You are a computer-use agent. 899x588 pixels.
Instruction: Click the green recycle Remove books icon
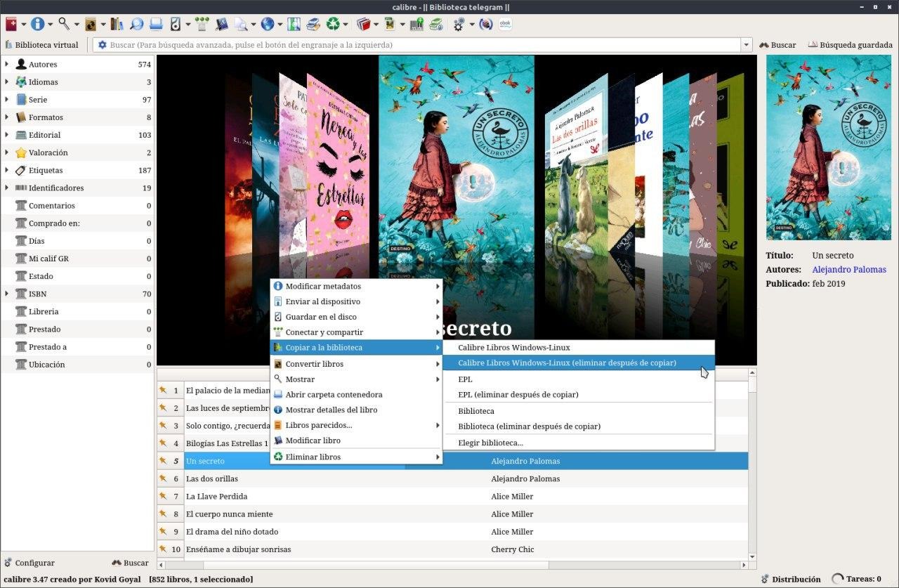click(332, 24)
